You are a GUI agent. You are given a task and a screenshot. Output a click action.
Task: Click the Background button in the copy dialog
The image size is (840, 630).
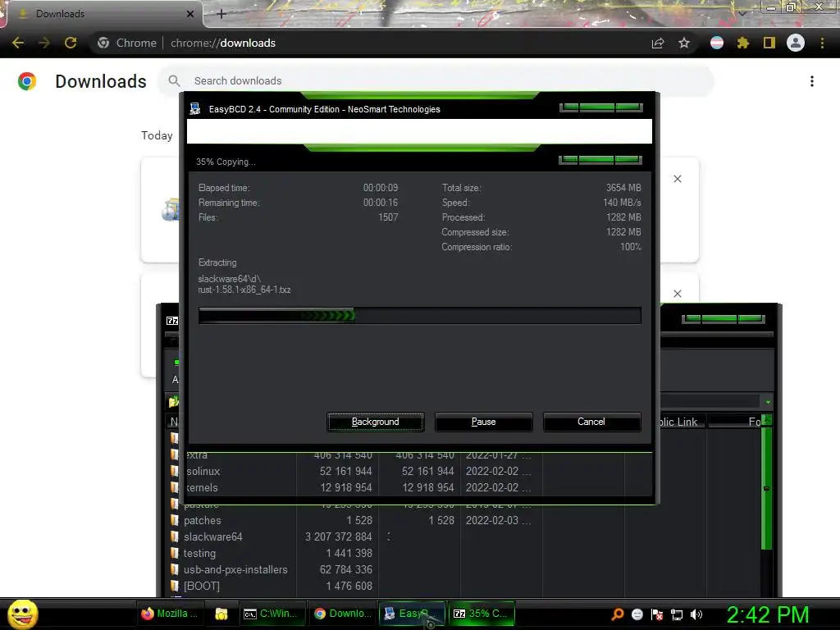tap(375, 422)
